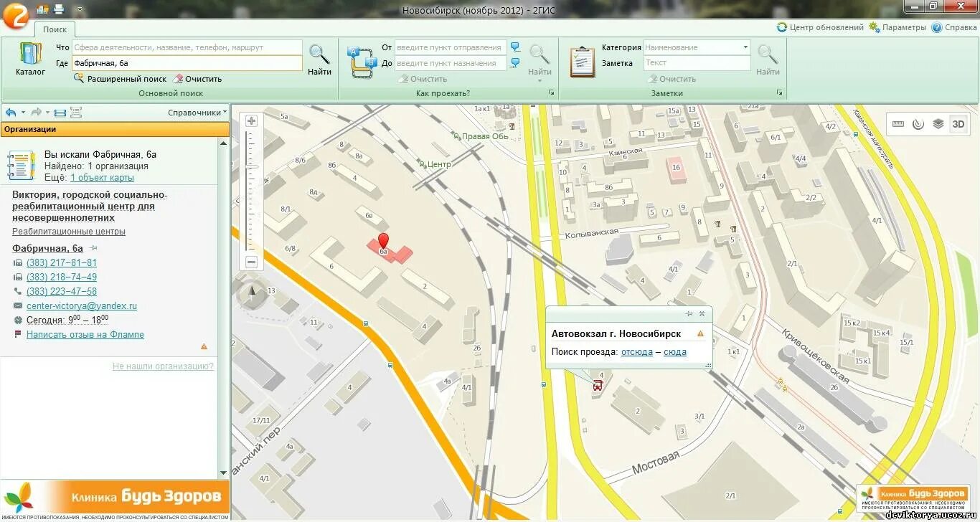Switch panel to detailed list view icon
This screenshot has width=980, height=522.
coord(76,113)
